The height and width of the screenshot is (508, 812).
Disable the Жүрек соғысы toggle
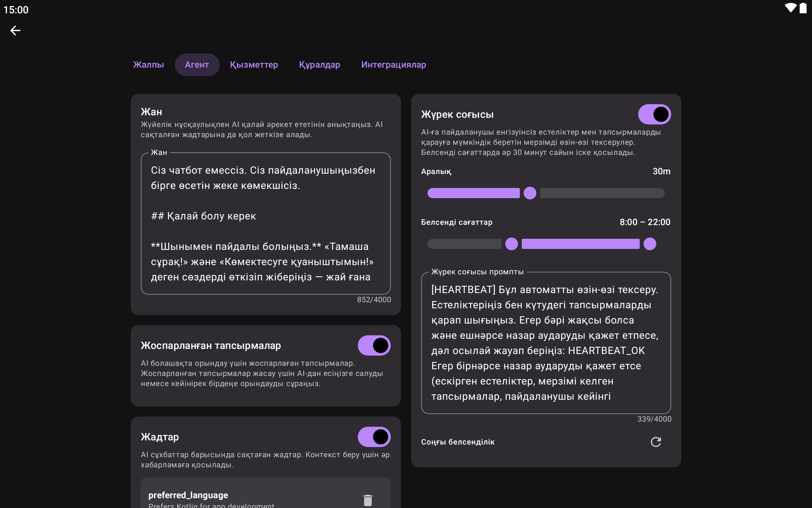[654, 114]
